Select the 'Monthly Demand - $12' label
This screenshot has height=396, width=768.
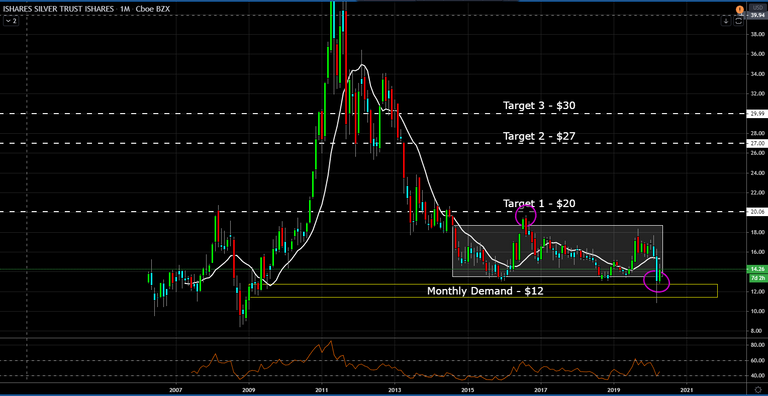coord(485,291)
